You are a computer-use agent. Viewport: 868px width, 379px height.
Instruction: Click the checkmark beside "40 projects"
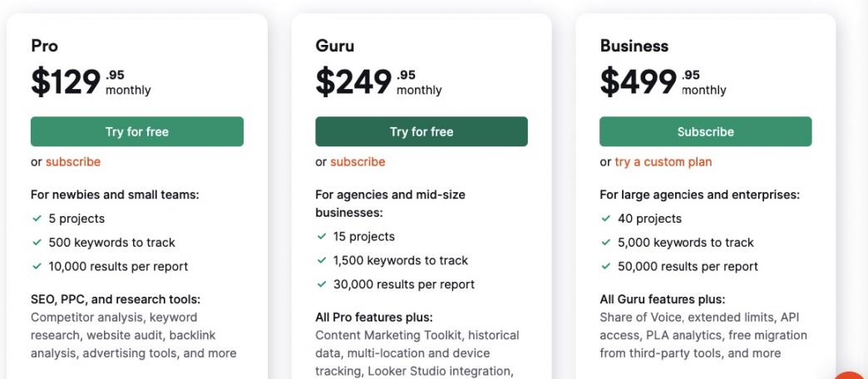[x=606, y=219]
